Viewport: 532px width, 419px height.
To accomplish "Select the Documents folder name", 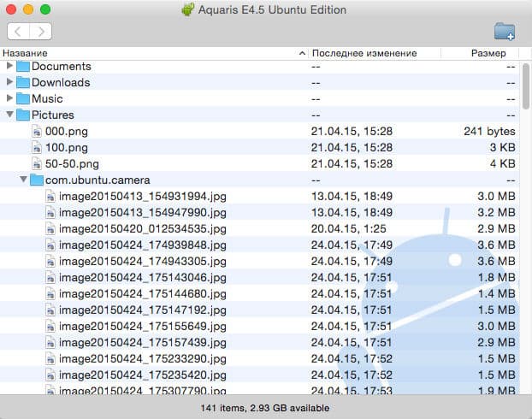I will [x=62, y=67].
